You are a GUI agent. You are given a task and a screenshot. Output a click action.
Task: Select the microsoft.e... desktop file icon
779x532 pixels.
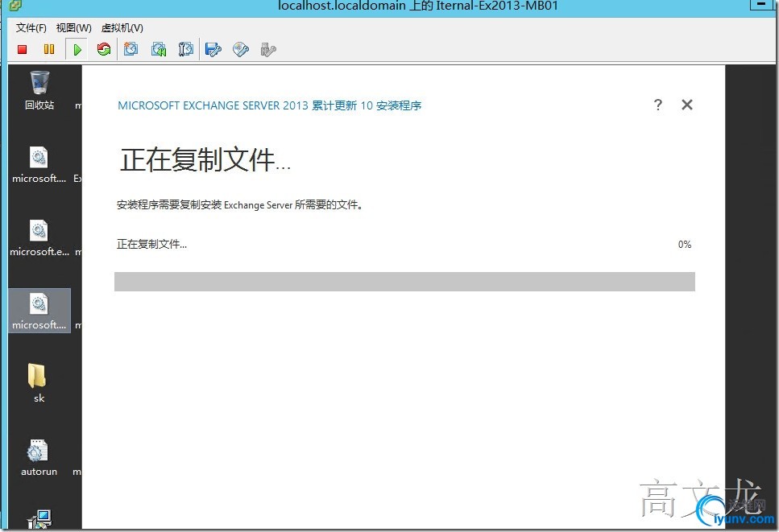[x=39, y=238]
